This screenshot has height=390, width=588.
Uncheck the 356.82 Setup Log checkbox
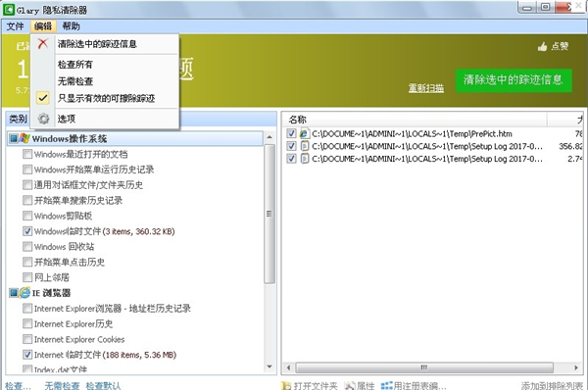(291, 146)
